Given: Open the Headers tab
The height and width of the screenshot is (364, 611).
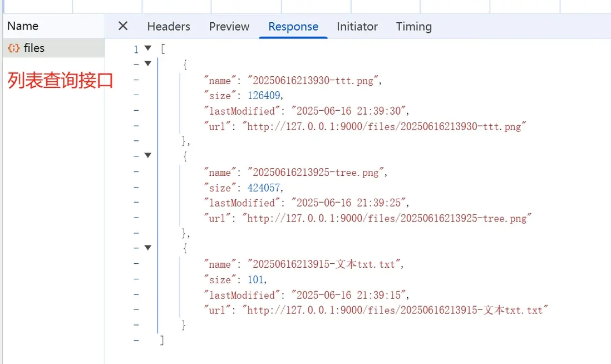Looking at the screenshot, I should (x=169, y=26).
